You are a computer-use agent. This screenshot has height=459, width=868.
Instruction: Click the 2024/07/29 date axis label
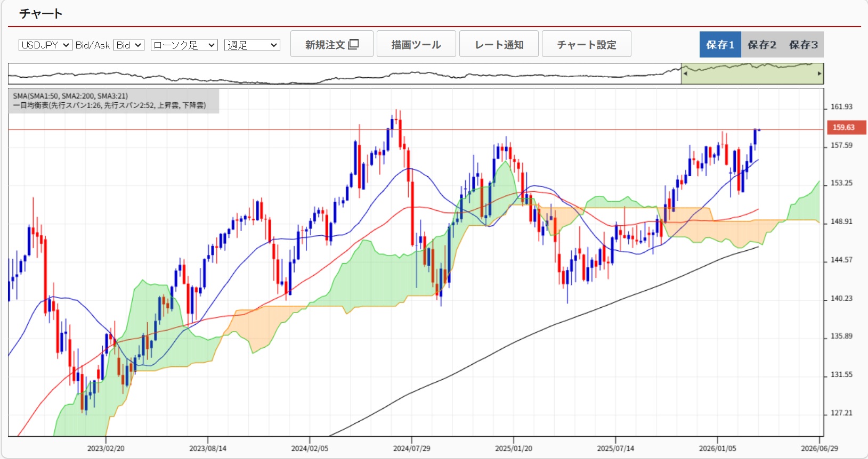pos(411,448)
